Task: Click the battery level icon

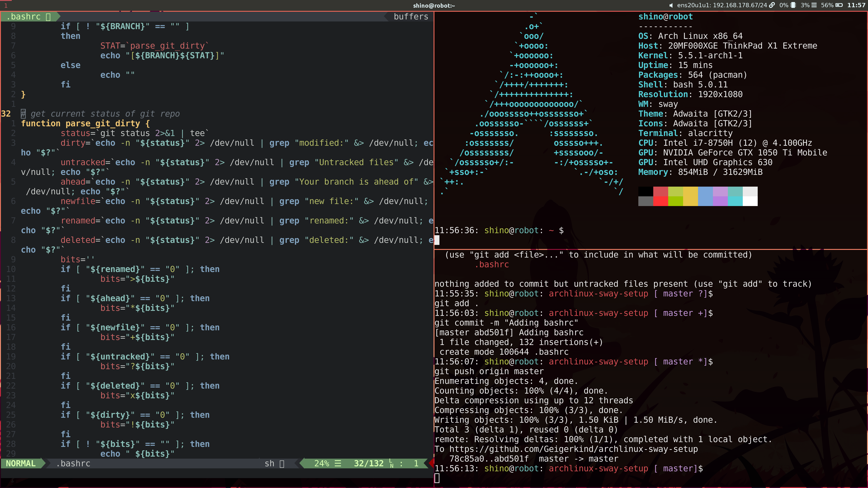Action: tap(839, 5)
